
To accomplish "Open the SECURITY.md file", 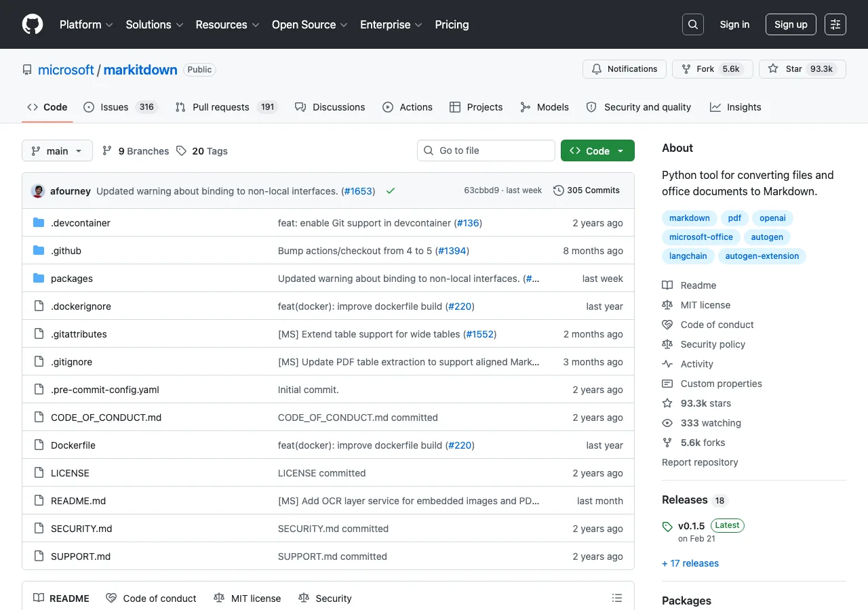I will click(81, 529).
